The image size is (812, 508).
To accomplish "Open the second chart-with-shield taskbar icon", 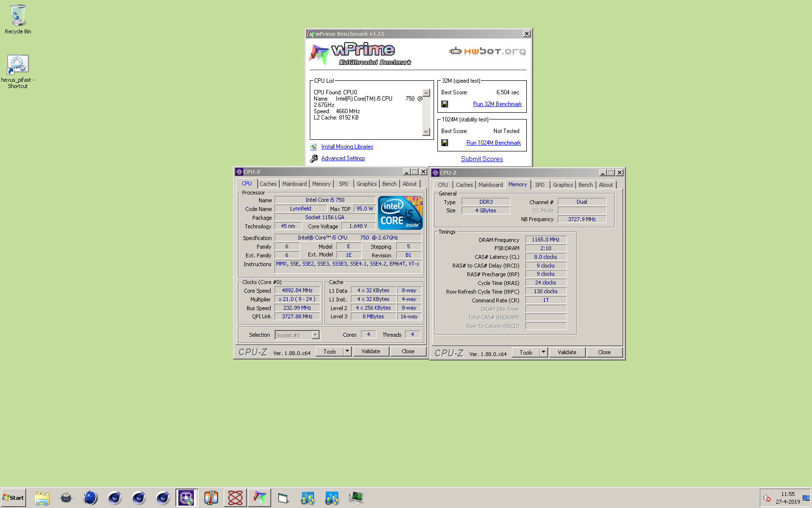I will (x=332, y=498).
